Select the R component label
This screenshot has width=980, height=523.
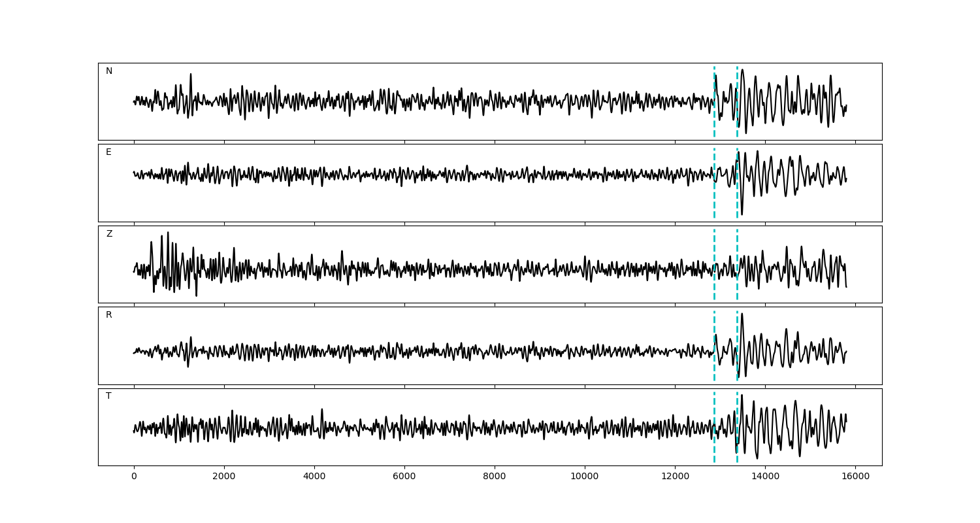(109, 315)
